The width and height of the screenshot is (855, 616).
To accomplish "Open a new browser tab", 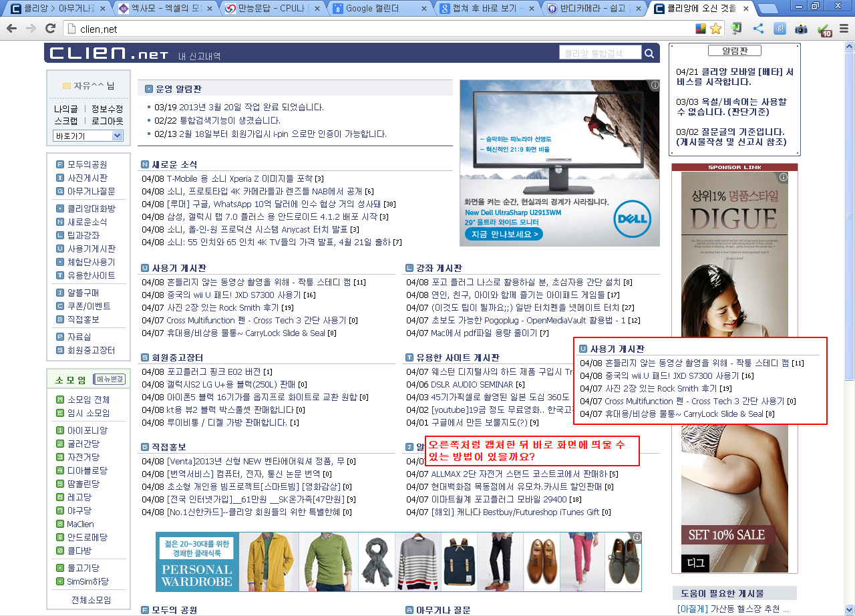I will pyautogui.click(x=768, y=9).
